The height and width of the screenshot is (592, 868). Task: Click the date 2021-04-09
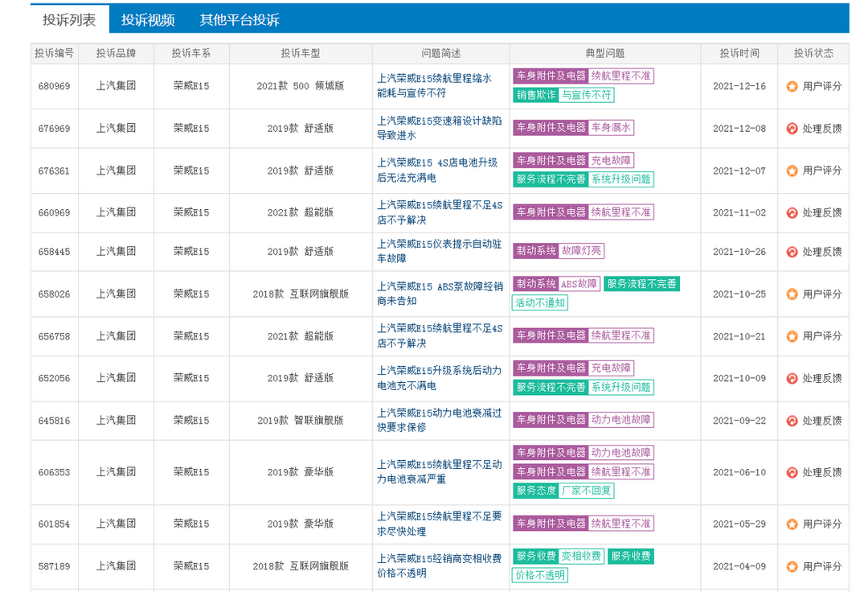pyautogui.click(x=739, y=566)
